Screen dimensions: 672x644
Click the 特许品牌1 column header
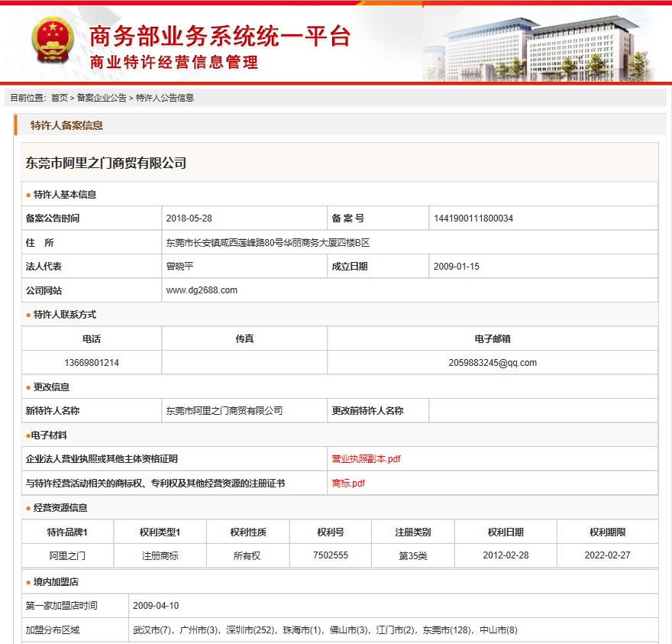[x=67, y=532]
